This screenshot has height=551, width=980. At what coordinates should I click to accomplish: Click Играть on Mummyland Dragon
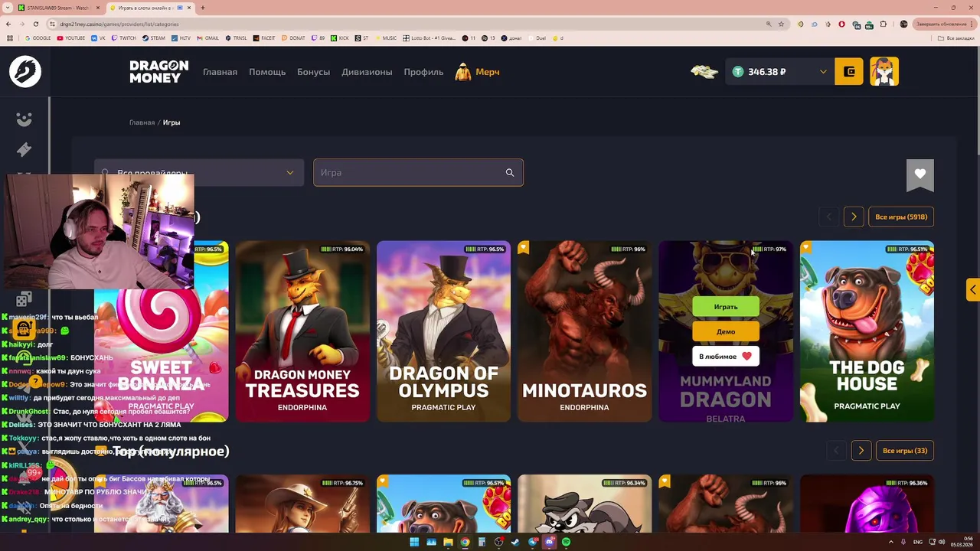pyautogui.click(x=726, y=307)
